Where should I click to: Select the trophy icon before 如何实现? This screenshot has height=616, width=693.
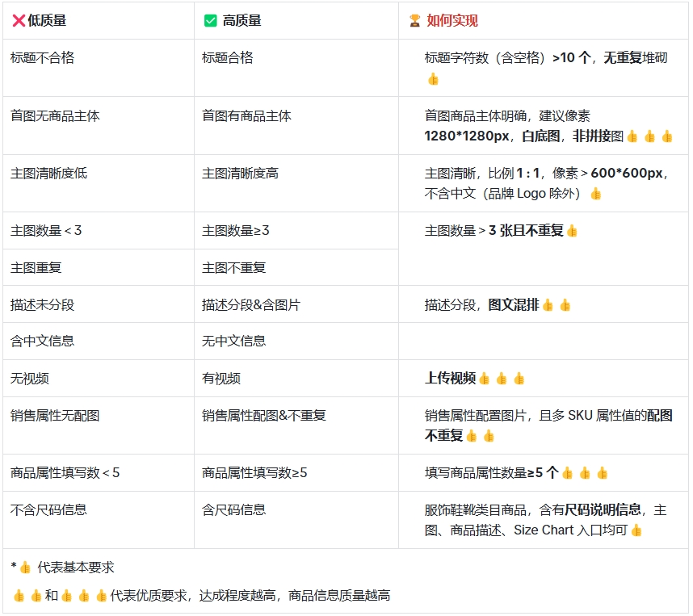(415, 21)
